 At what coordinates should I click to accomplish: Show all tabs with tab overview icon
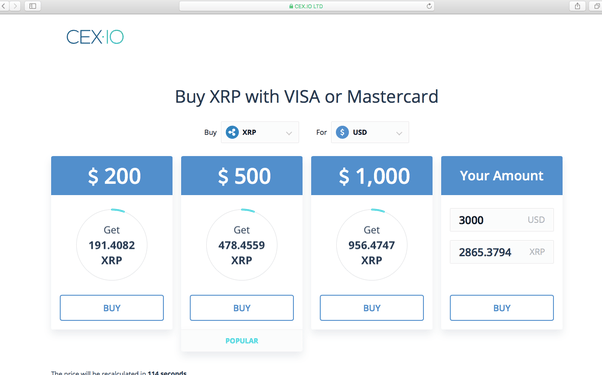tap(597, 6)
